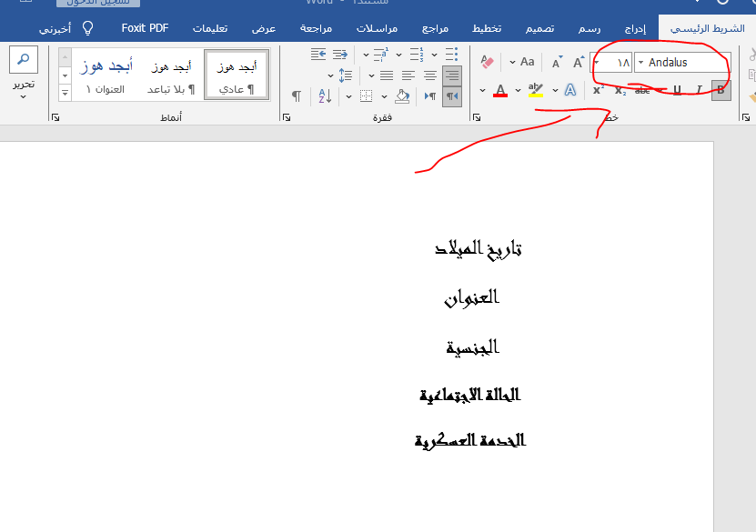Click the Clear All Formatting eraser icon
The width and height of the screenshot is (756, 532).
point(488,62)
